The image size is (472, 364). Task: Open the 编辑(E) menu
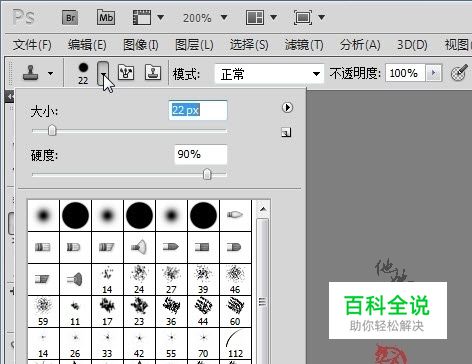[x=87, y=45]
